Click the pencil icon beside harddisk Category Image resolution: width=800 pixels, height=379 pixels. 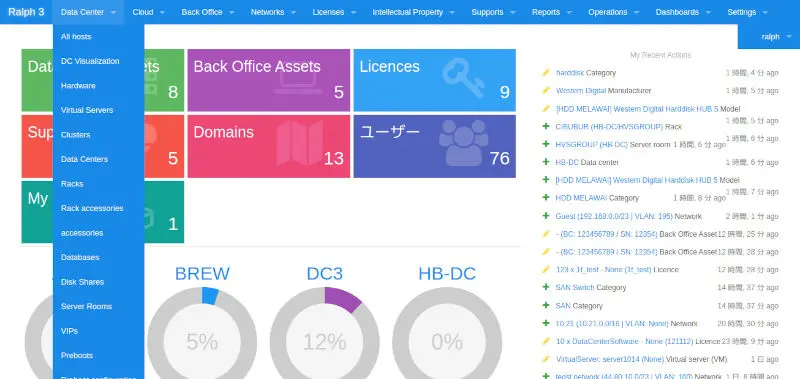coord(546,73)
